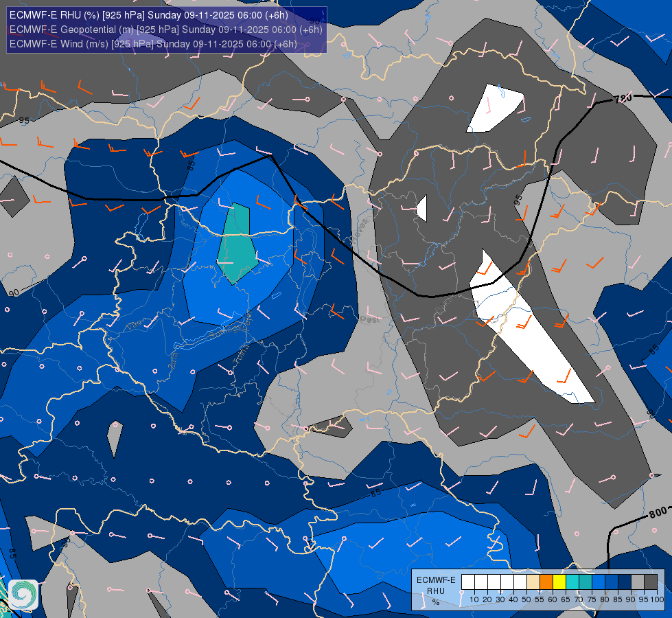Click the swirl logo icon
The image size is (672, 618).
[23, 595]
